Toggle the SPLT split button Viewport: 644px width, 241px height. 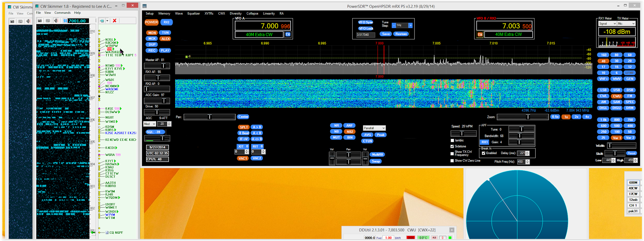coord(244,127)
